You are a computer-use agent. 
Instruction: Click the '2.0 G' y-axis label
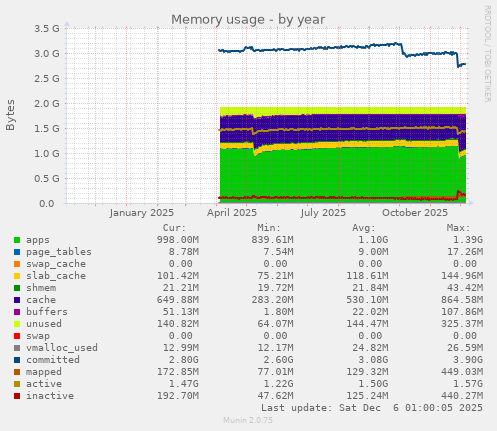(47, 104)
